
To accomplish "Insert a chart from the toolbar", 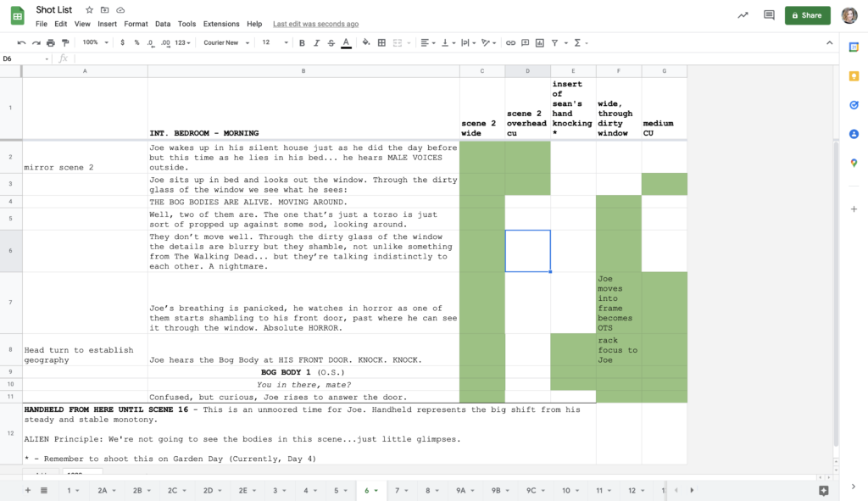I will (540, 42).
